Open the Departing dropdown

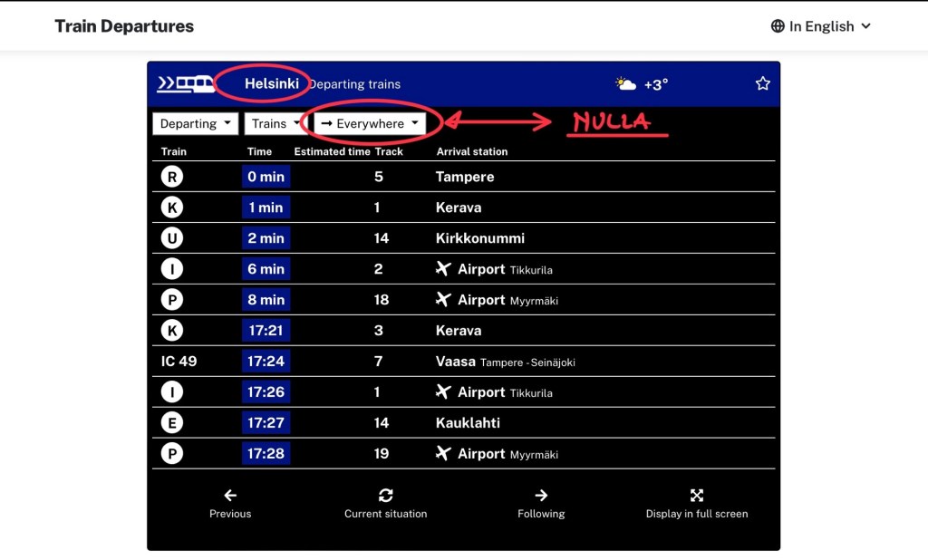pyautogui.click(x=195, y=124)
